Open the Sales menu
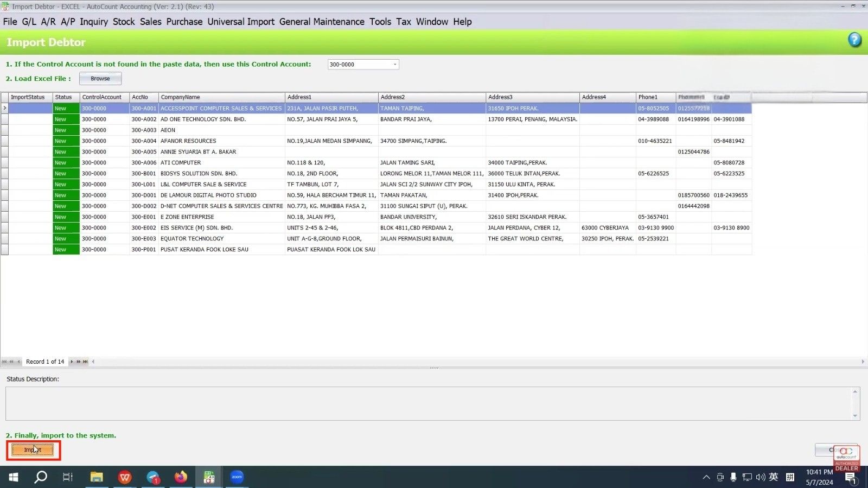 pyautogui.click(x=150, y=22)
